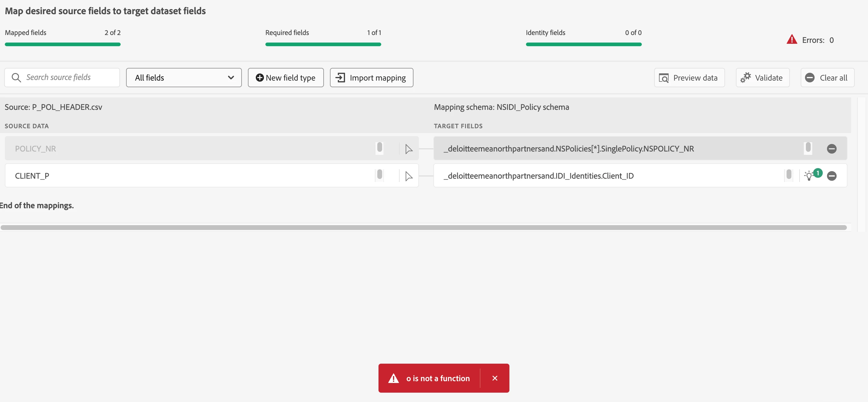Open the lightbulb mapping recommendations

(809, 176)
